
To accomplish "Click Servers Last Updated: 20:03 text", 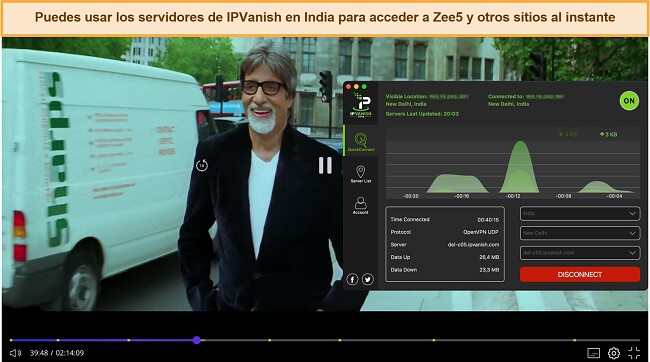I will [422, 114].
